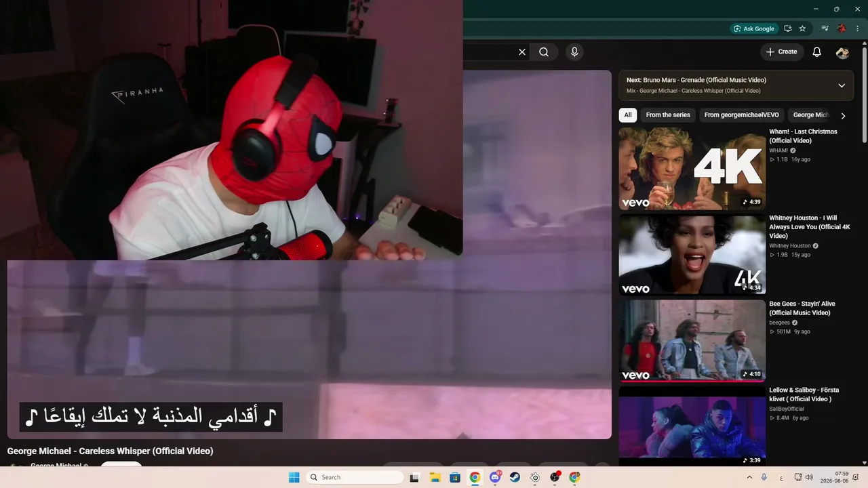Open beegees channel name link
This screenshot has width=868, height=488.
779,323
